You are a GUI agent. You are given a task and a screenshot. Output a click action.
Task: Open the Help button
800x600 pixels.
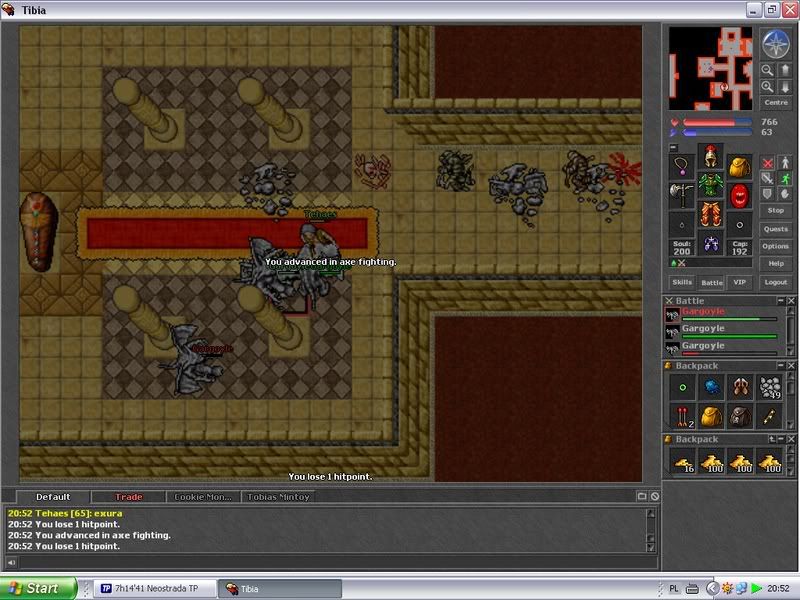pos(776,264)
